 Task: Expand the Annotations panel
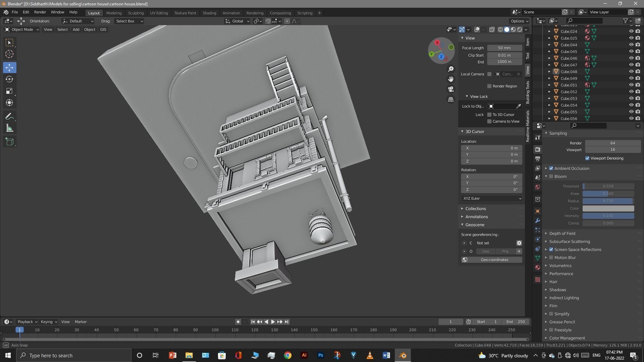[x=476, y=217]
